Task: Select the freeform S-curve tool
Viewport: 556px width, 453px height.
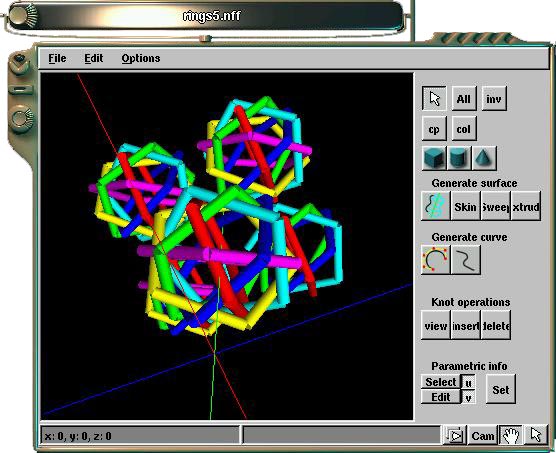Action: pyautogui.click(x=466, y=260)
